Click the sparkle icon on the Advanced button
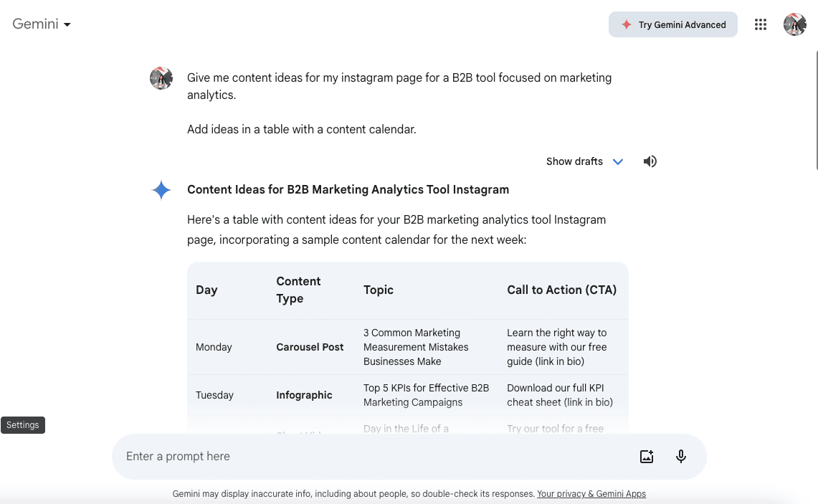 tap(624, 24)
